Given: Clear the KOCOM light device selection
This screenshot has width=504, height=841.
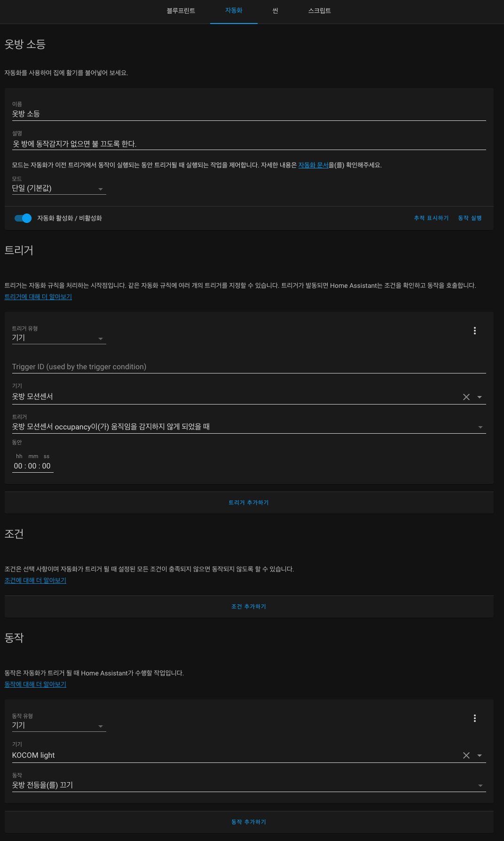Looking at the screenshot, I should tap(466, 755).
